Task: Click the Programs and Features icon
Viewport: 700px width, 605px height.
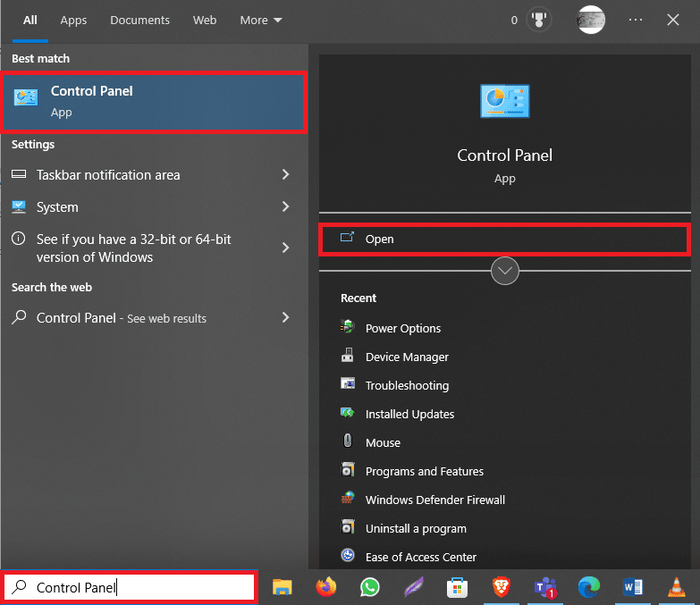Action: point(348,470)
